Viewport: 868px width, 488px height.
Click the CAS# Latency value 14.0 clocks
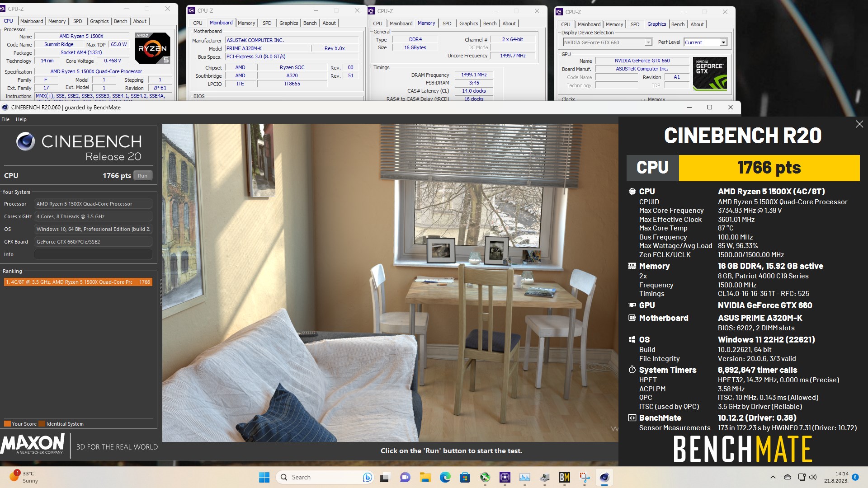click(x=474, y=91)
